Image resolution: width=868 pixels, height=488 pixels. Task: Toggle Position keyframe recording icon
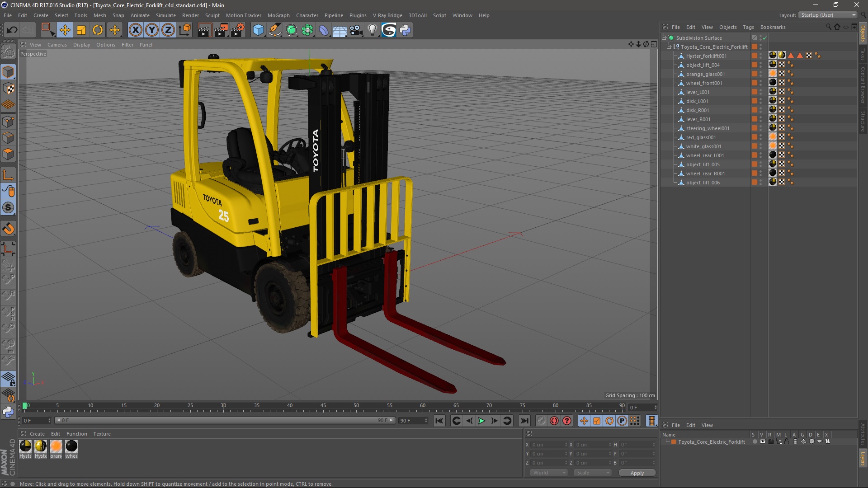click(x=584, y=421)
